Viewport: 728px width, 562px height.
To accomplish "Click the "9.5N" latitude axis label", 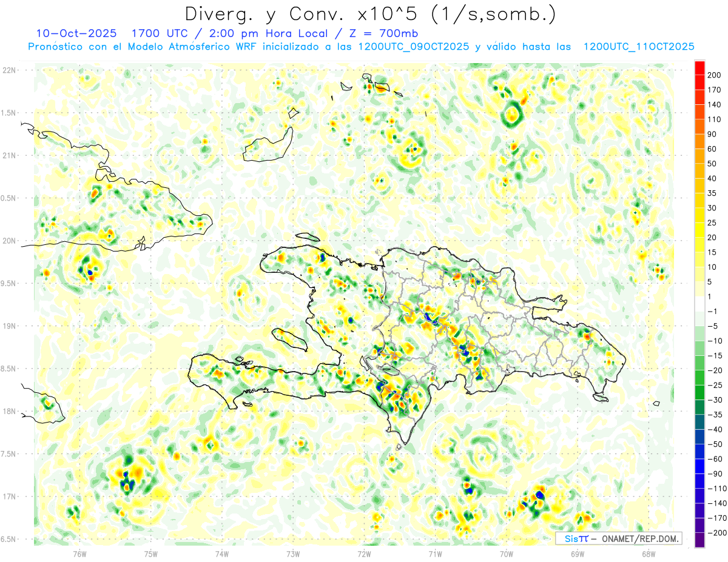I will tap(8, 283).
